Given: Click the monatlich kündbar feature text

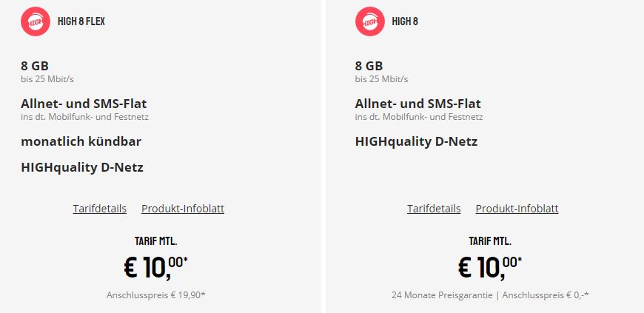Looking at the screenshot, I should coord(81,142).
